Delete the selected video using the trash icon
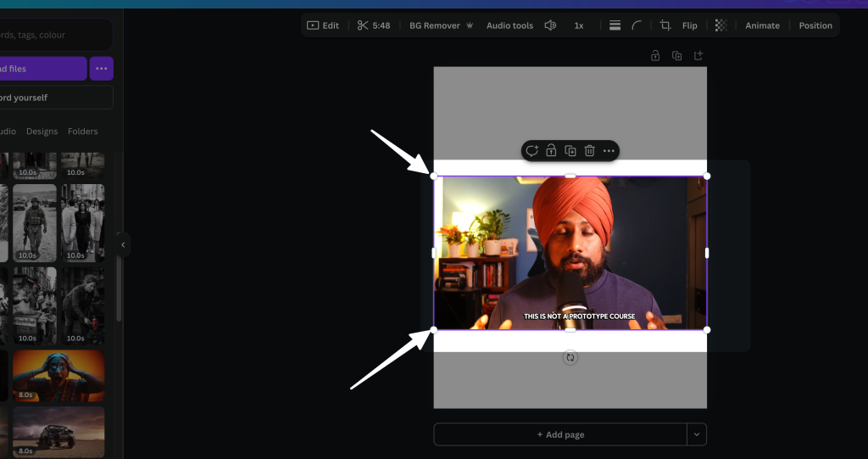The height and width of the screenshot is (459, 868). pyautogui.click(x=590, y=151)
